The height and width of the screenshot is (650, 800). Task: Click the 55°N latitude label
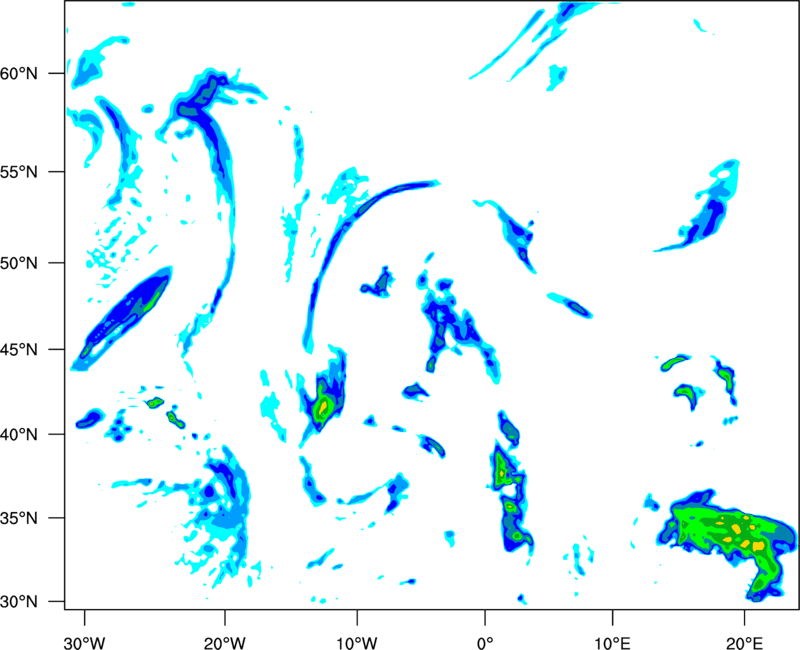[x=19, y=172]
